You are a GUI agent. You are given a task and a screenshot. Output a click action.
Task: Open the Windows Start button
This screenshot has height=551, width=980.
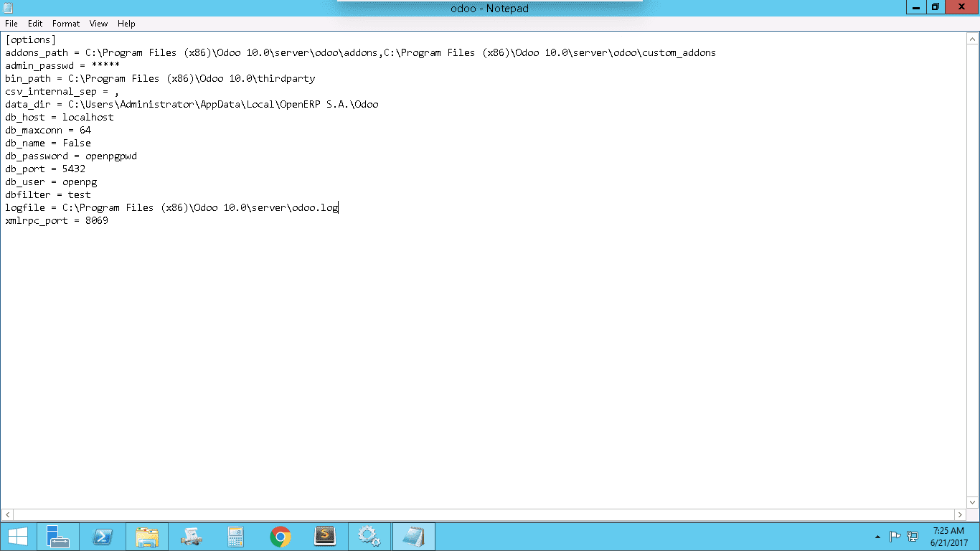coord(17,537)
